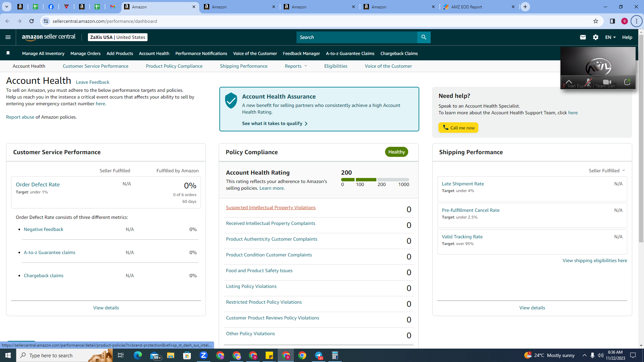Reload the page

32,21
